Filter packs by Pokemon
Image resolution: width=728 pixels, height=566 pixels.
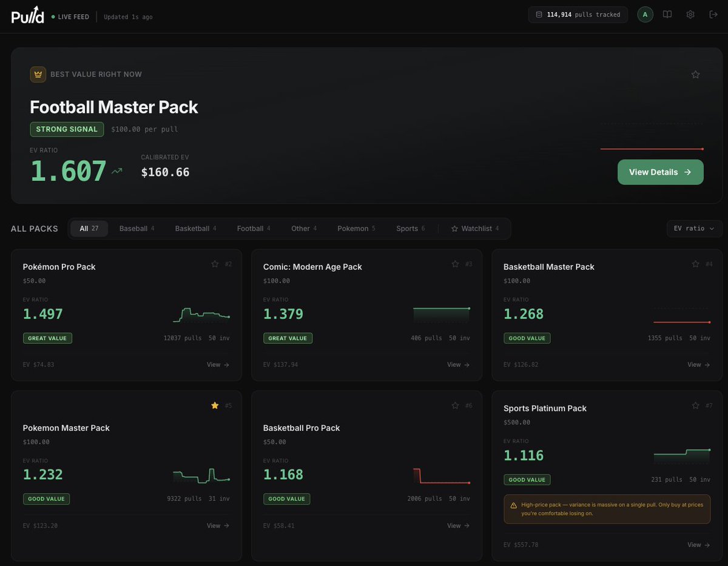pos(356,229)
